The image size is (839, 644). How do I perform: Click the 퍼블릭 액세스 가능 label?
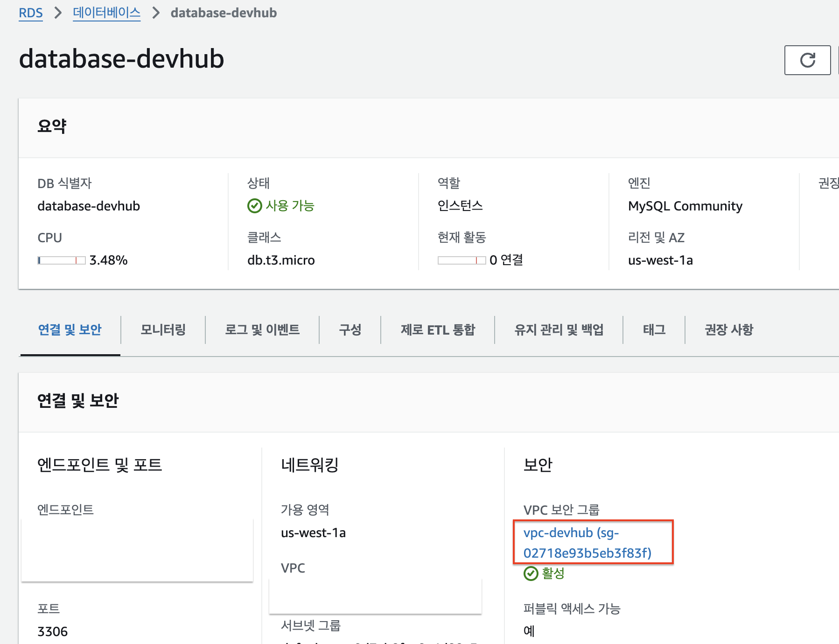[x=572, y=609]
